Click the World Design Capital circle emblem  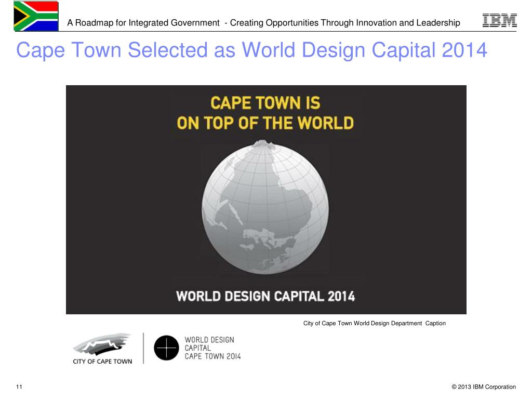click(166, 348)
